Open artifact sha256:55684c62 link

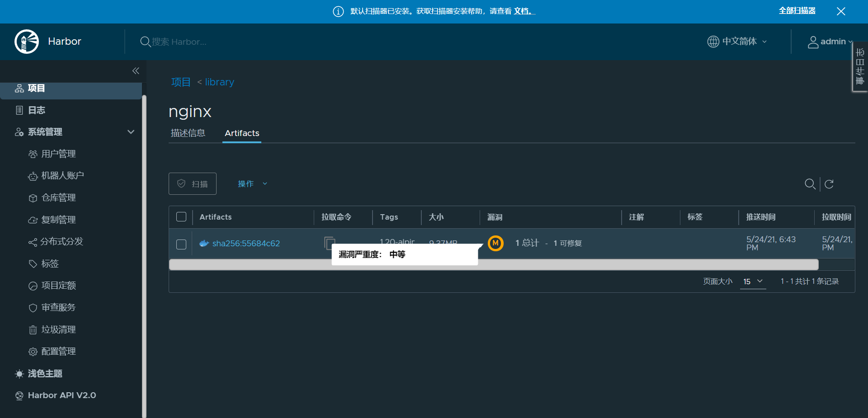coord(246,243)
